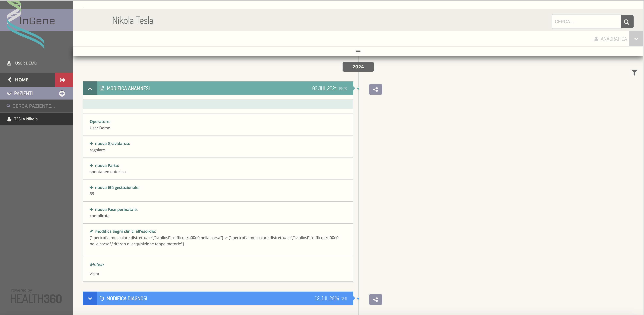Click the timeline dot for Modifica Diagnosi
Viewport: 644px width, 315px height.
point(358,299)
